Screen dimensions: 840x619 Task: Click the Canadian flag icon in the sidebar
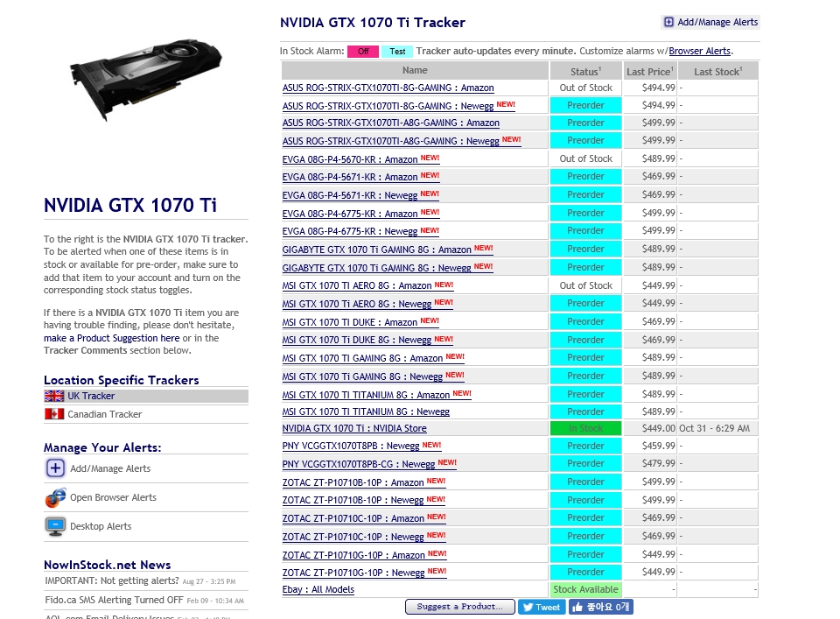(x=52, y=414)
